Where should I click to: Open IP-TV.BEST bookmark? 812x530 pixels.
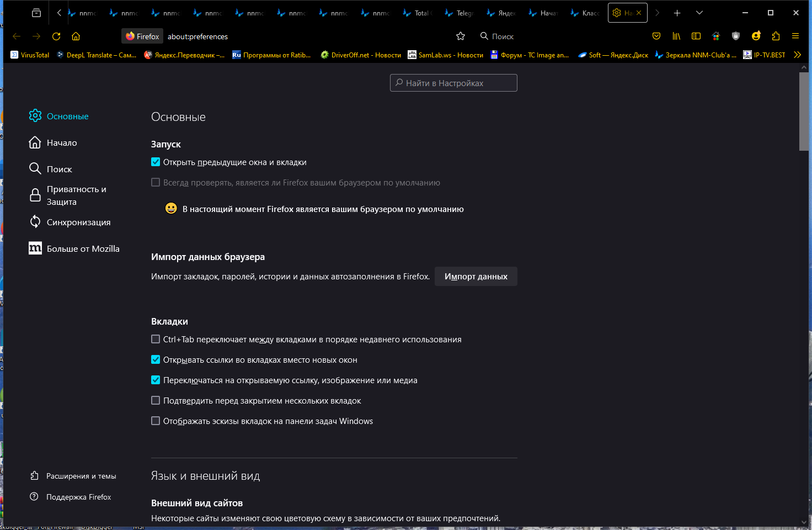[x=765, y=55]
